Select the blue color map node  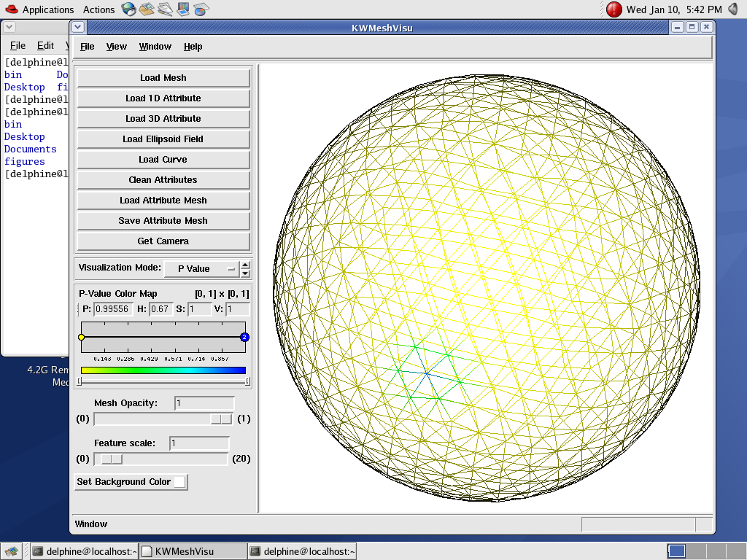[244, 337]
